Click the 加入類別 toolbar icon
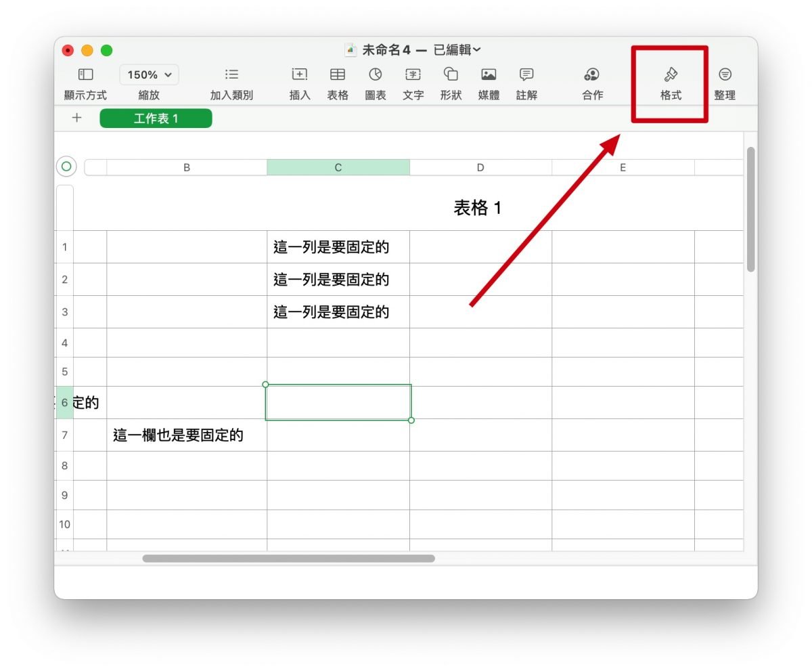Image resolution: width=812 pixels, height=671 pixels. [231, 74]
